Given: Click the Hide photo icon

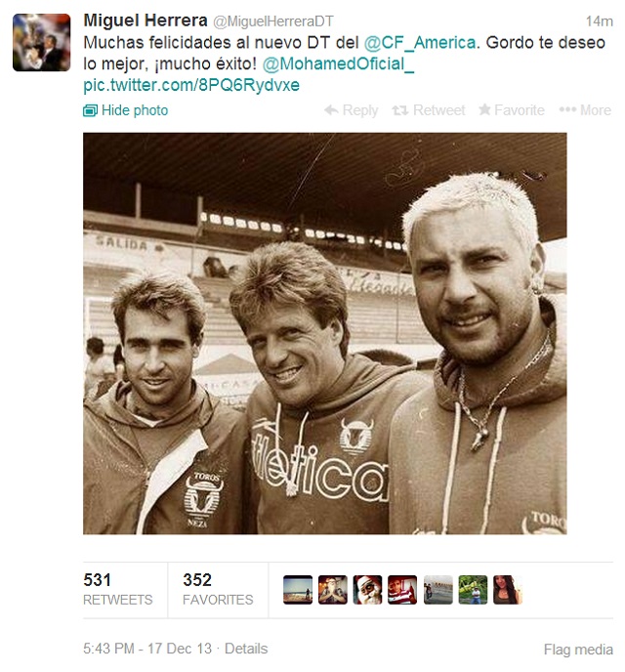Looking at the screenshot, I should click(90, 110).
